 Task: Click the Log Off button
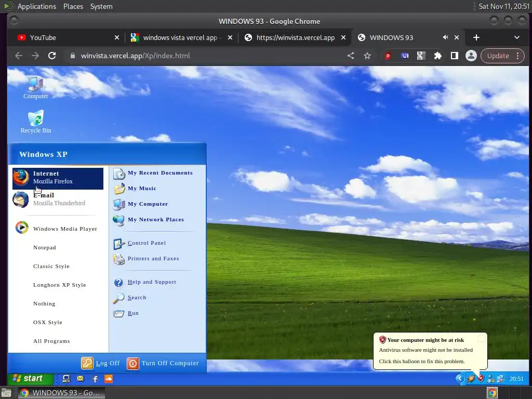[x=100, y=363]
